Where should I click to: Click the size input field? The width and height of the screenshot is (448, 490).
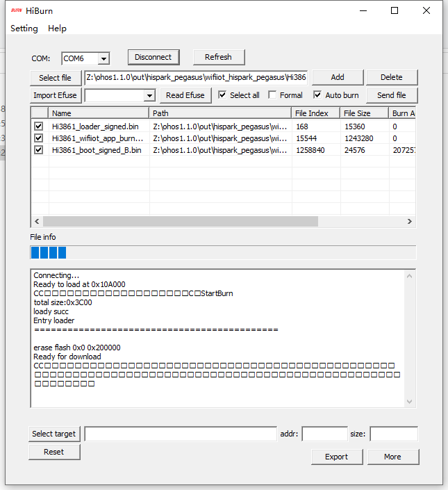[394, 434]
